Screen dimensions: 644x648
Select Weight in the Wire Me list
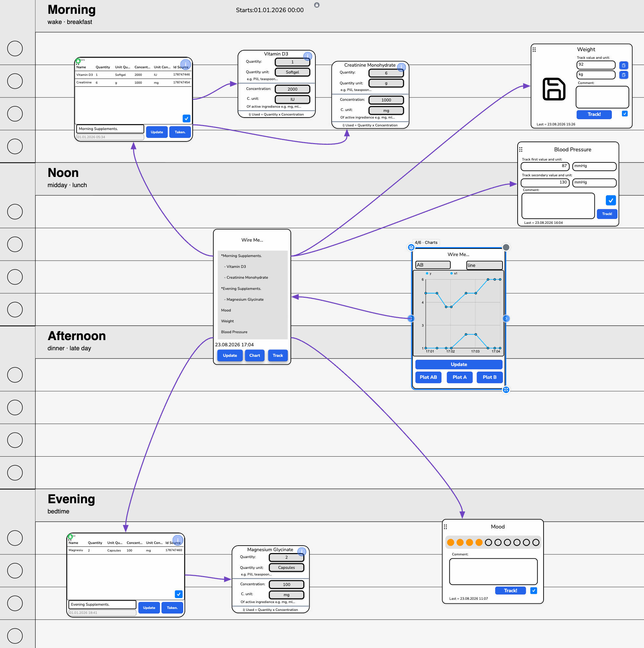(x=227, y=321)
